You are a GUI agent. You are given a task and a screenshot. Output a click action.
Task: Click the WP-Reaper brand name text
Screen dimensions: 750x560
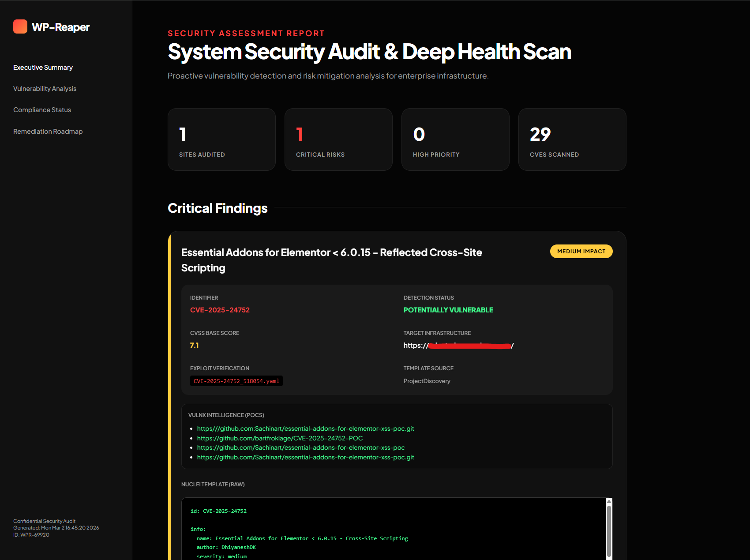[60, 27]
